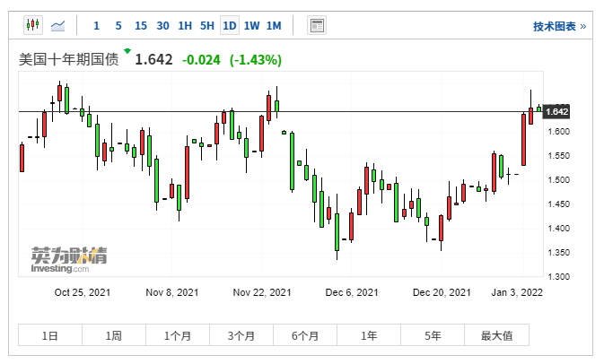
Task: Open the 技术图表 link
Action: [559, 27]
